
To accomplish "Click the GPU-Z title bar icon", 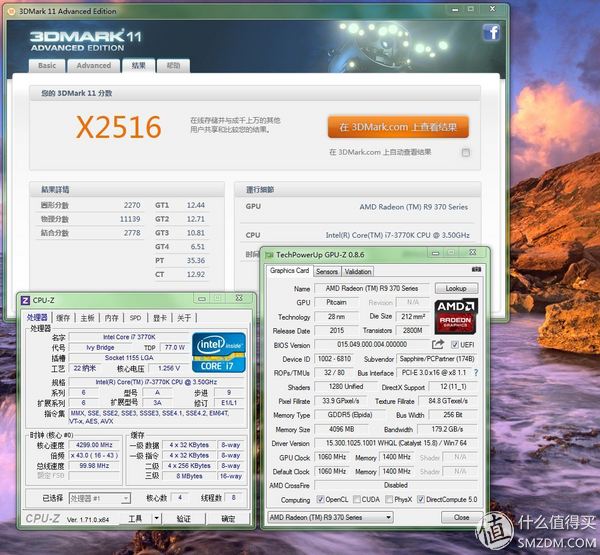I will [269, 255].
